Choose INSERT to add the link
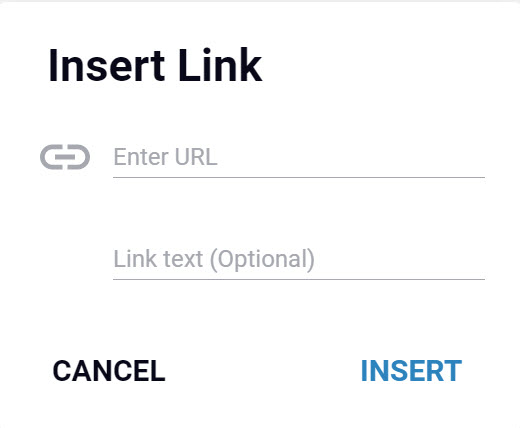The height and width of the screenshot is (428, 520). pyautogui.click(x=411, y=371)
